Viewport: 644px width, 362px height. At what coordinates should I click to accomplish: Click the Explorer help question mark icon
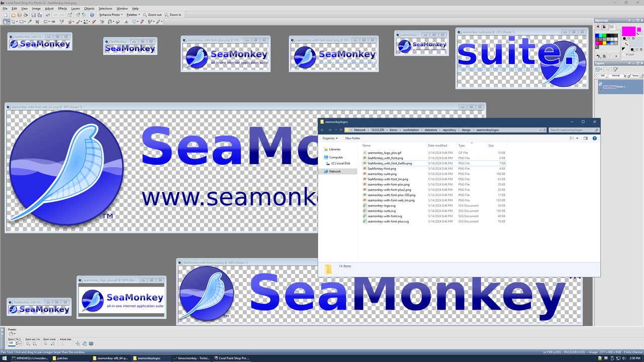(595, 138)
